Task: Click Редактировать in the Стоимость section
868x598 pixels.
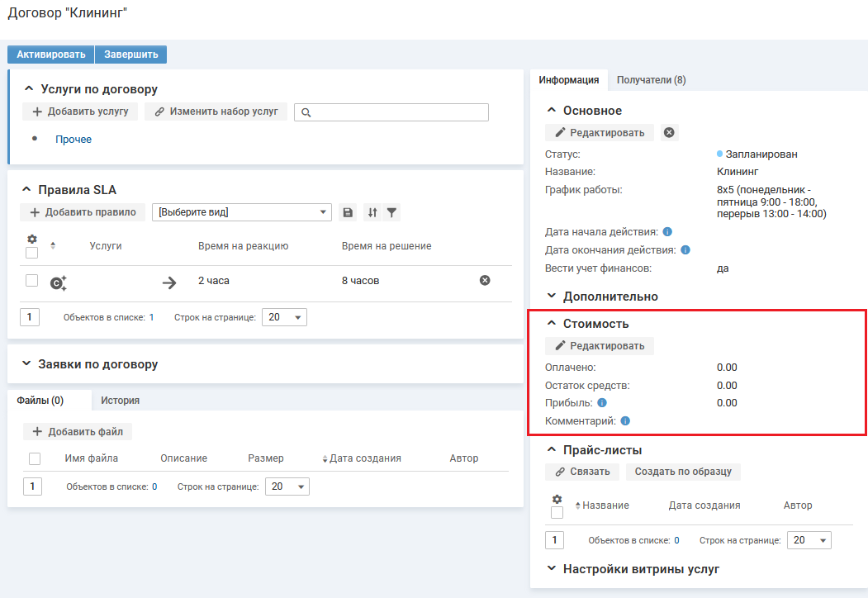Action: (x=599, y=345)
